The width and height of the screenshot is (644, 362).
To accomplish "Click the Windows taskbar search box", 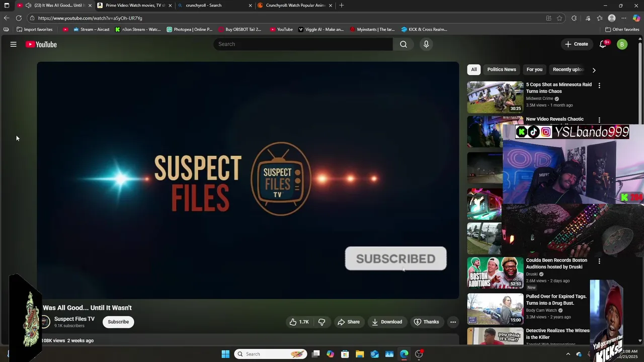I will [271, 354].
